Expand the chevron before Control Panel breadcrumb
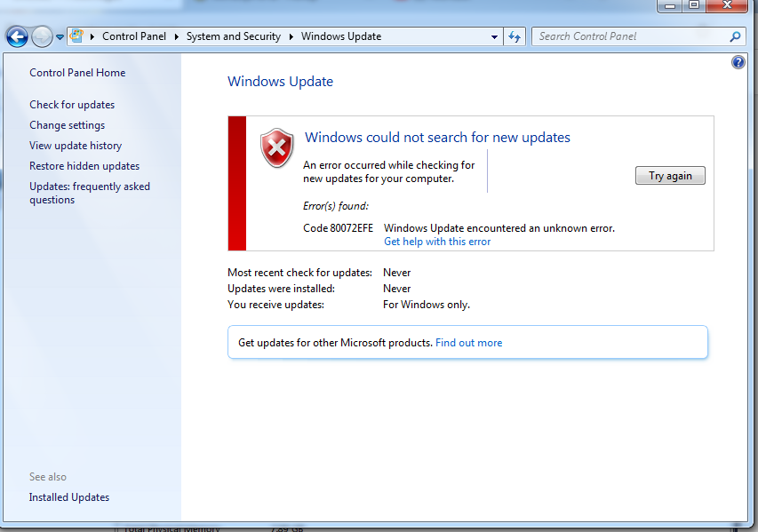The width and height of the screenshot is (758, 532). (x=92, y=36)
